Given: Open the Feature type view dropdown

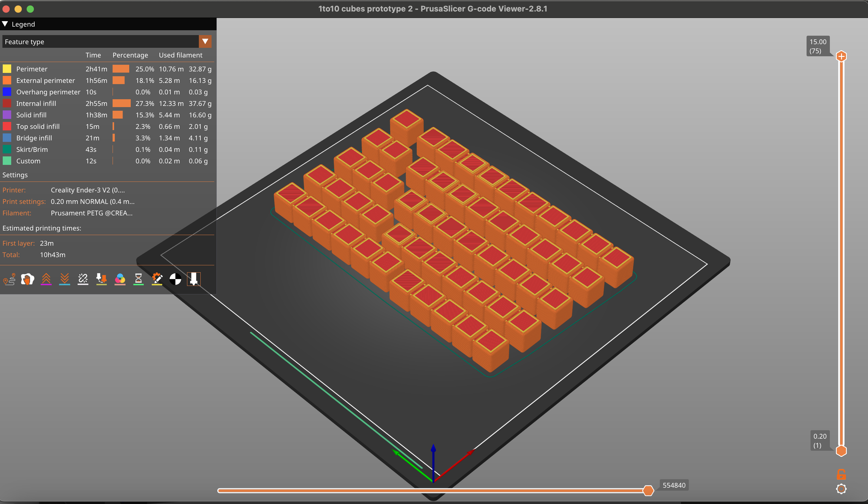Looking at the screenshot, I should click(x=107, y=42).
